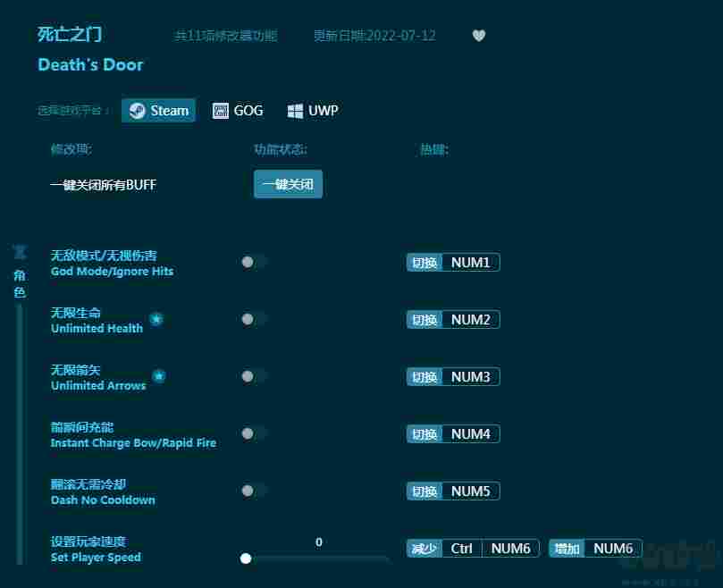Click the NUM3 hotkey for Unlimited Arrows
Screen dimensions: 723x588
(x=453, y=377)
